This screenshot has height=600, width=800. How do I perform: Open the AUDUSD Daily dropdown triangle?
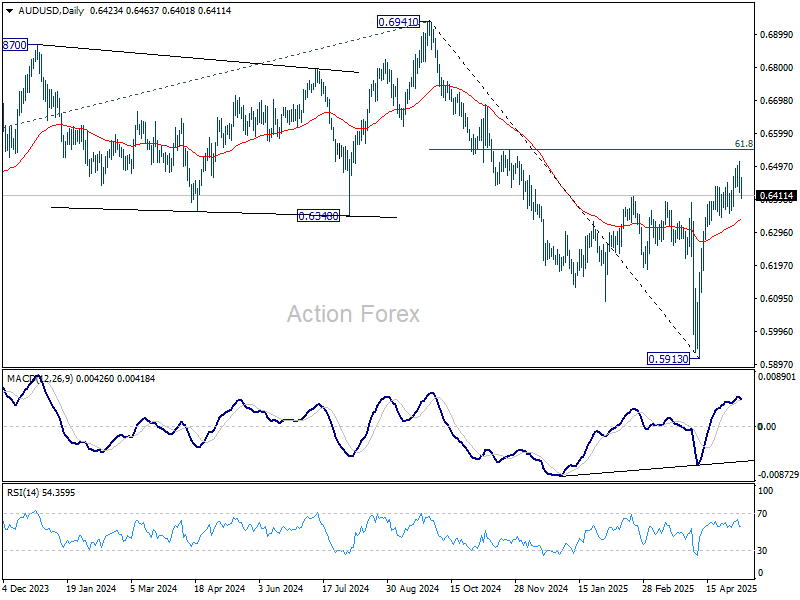coord(9,11)
